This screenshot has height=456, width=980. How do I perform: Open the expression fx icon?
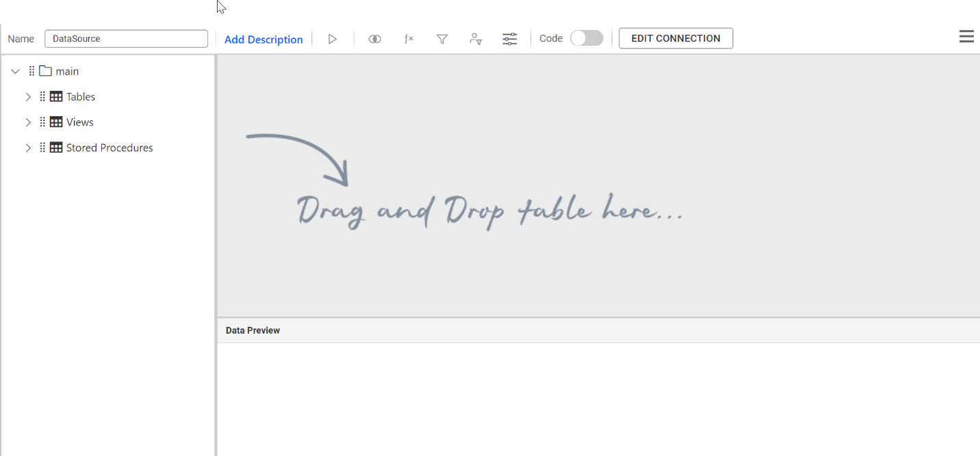point(409,39)
